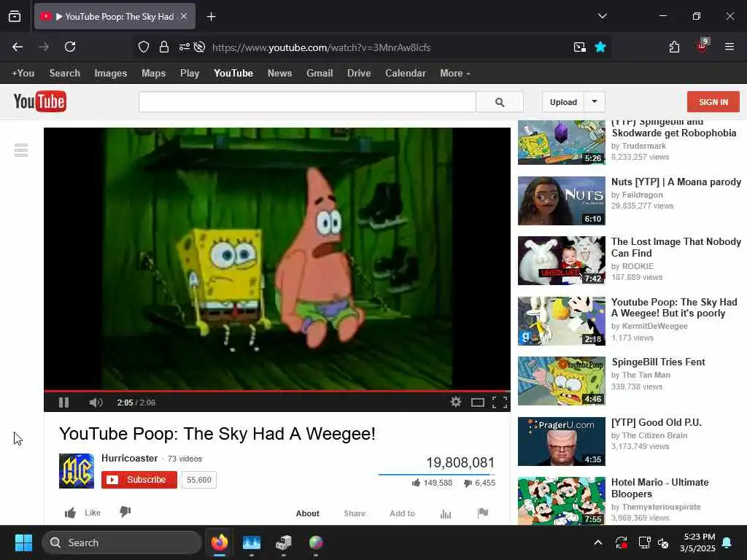The image size is (747, 560).
Task: Open SpingeBill Tries Fent video thumbnail
Action: pos(561,381)
